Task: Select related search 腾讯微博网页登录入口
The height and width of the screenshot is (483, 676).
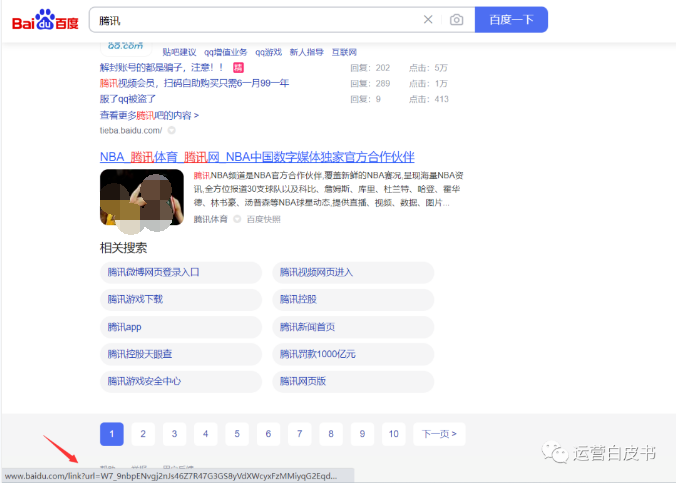Action: [181, 273]
